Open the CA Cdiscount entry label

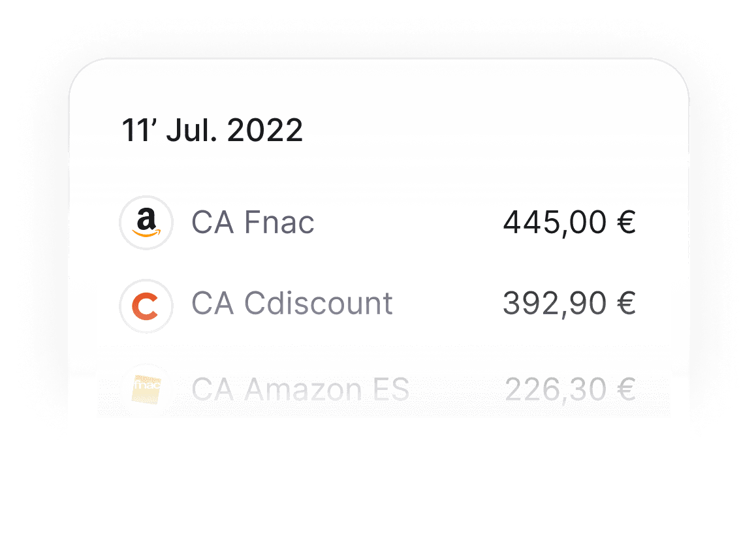click(x=292, y=304)
